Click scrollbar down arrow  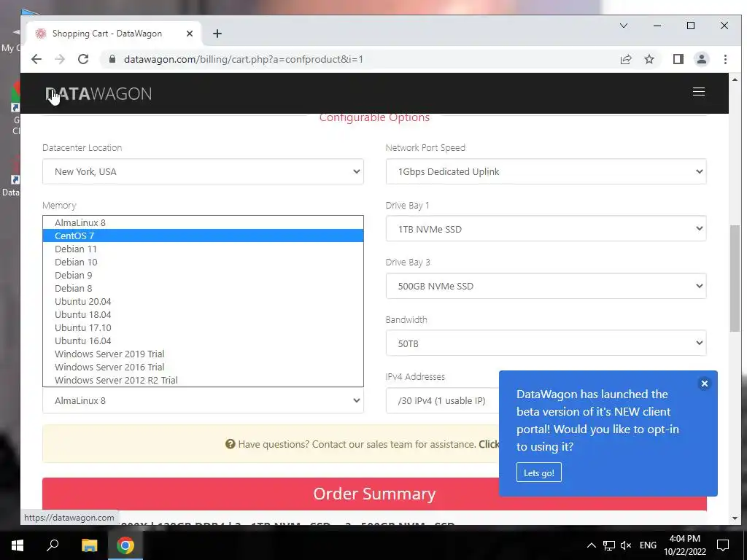[x=735, y=518]
